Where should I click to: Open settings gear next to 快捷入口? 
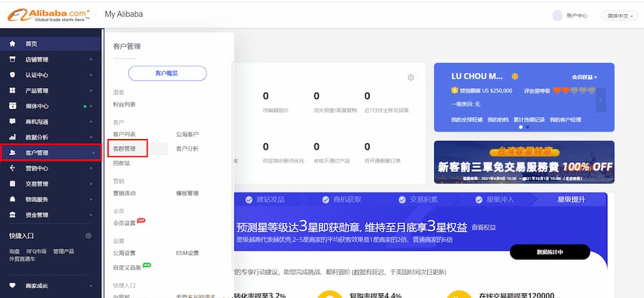pyautogui.click(x=88, y=236)
